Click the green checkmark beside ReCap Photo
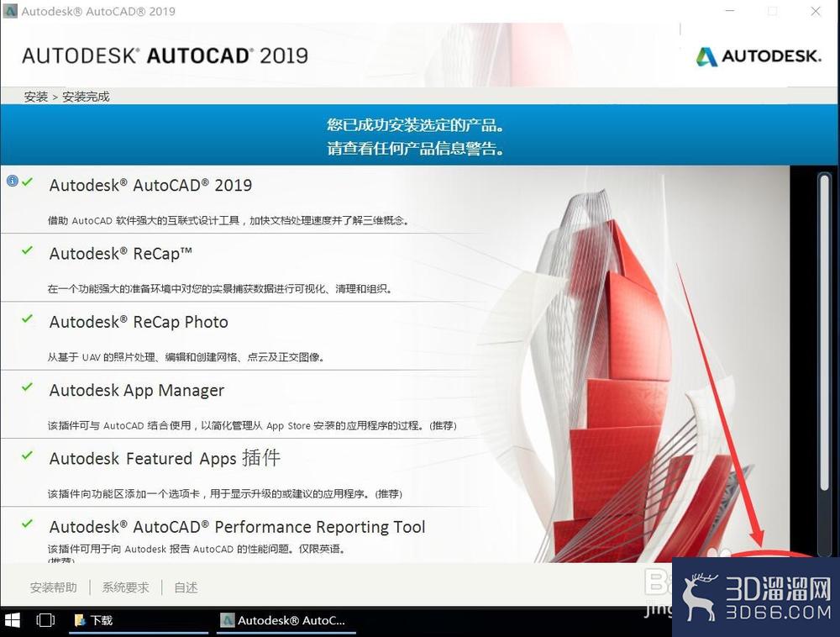Image resolution: width=840 pixels, height=637 pixels. 27,318
